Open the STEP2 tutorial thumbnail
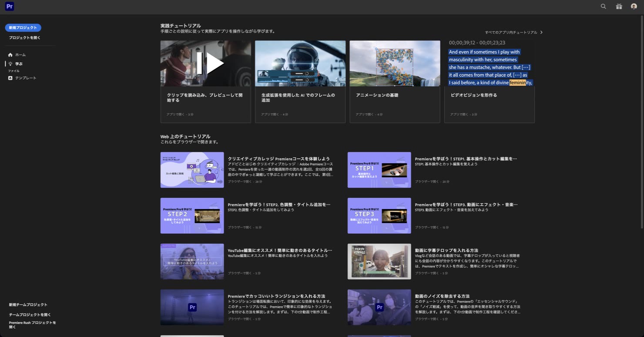This screenshot has width=644, height=337. pos(192,216)
